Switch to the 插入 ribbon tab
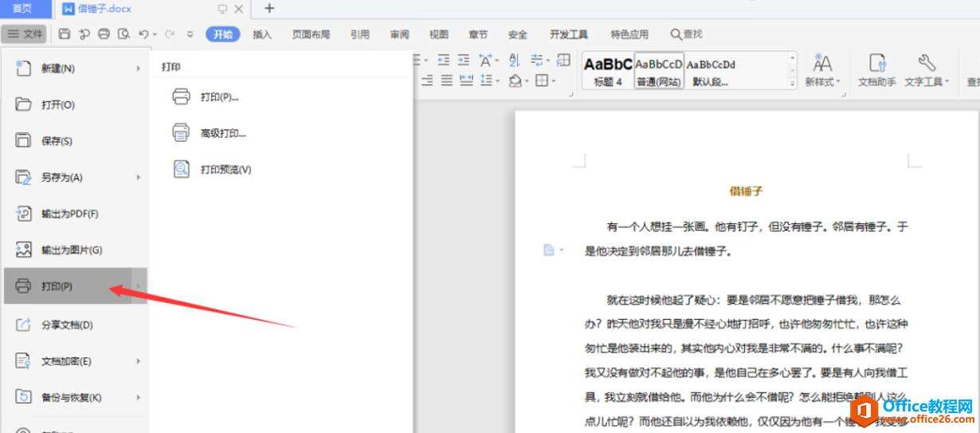The height and width of the screenshot is (433, 980). tap(262, 34)
